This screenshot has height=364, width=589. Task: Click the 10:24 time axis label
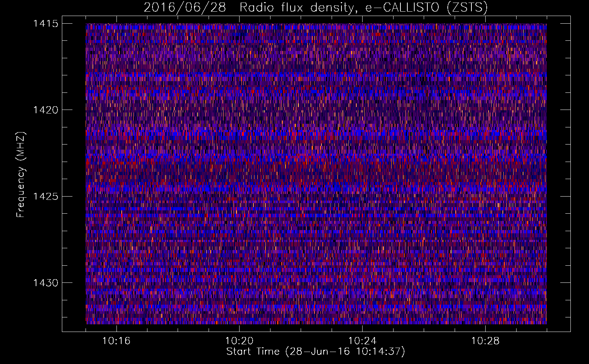pos(362,341)
